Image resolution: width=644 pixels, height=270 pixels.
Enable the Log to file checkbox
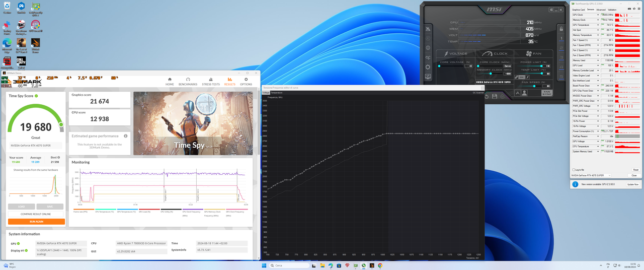tap(574, 170)
